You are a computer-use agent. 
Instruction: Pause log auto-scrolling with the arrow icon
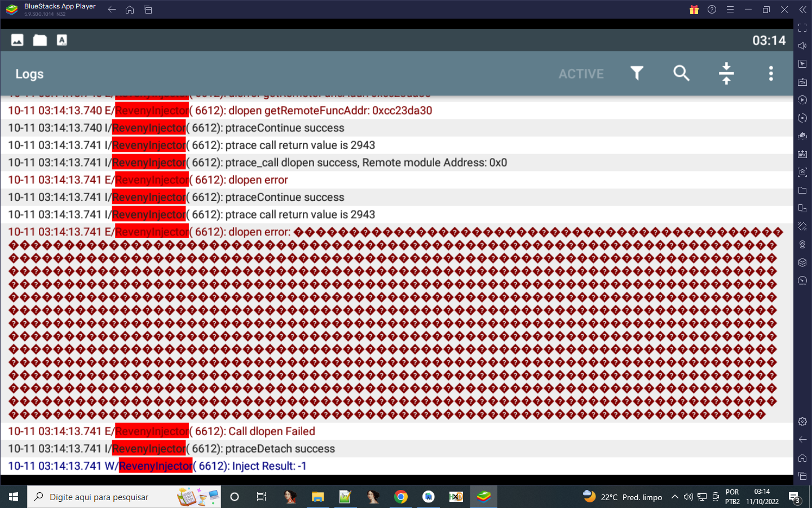point(726,73)
